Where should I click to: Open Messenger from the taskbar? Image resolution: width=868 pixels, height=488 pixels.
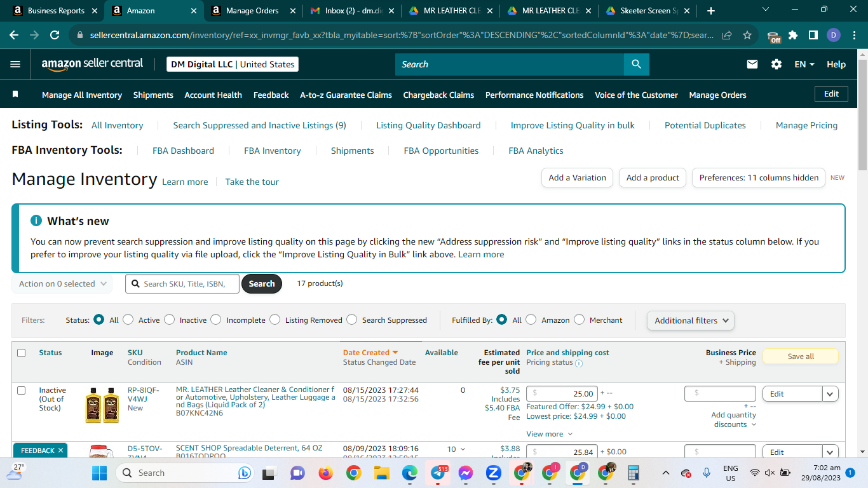coord(465,473)
